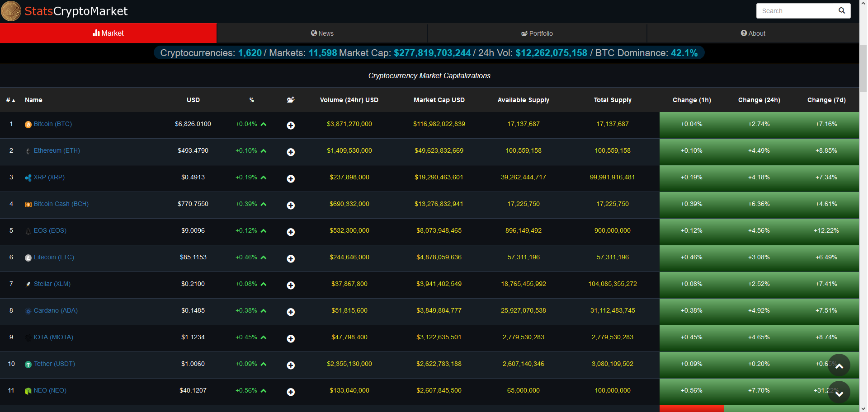Click the Litecoin coin icon
This screenshot has height=412, width=868.
click(x=28, y=258)
